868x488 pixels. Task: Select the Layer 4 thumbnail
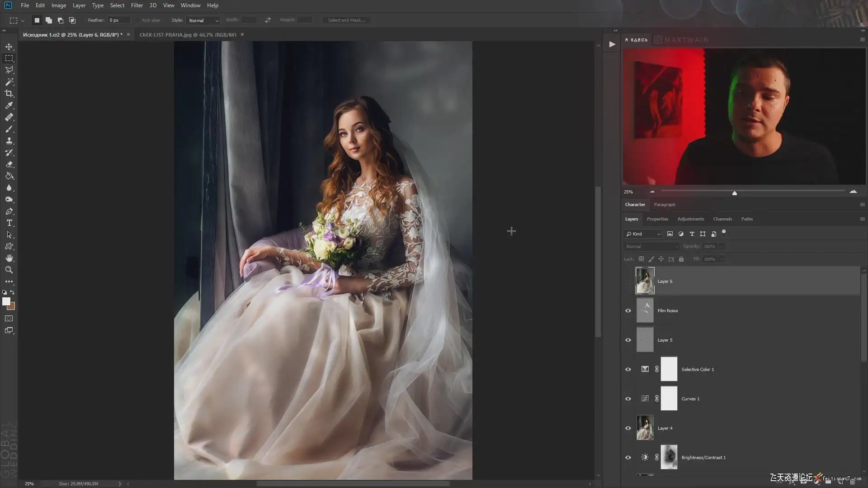pyautogui.click(x=645, y=427)
